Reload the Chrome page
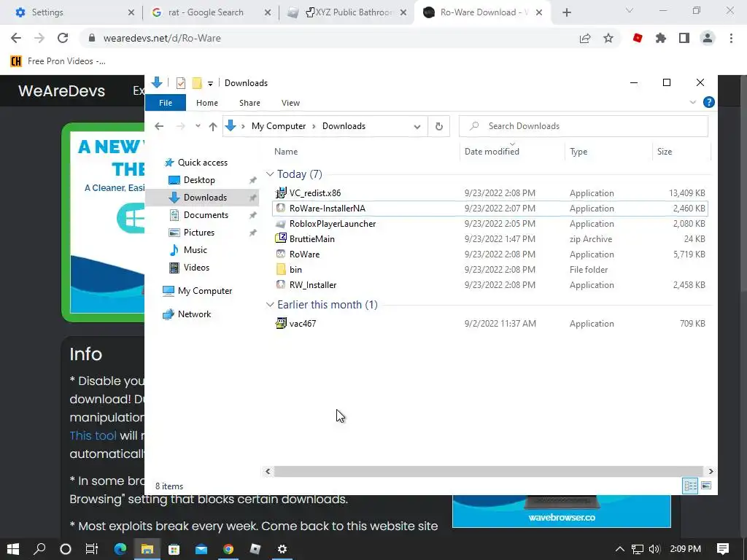The height and width of the screenshot is (560, 747). tap(63, 38)
